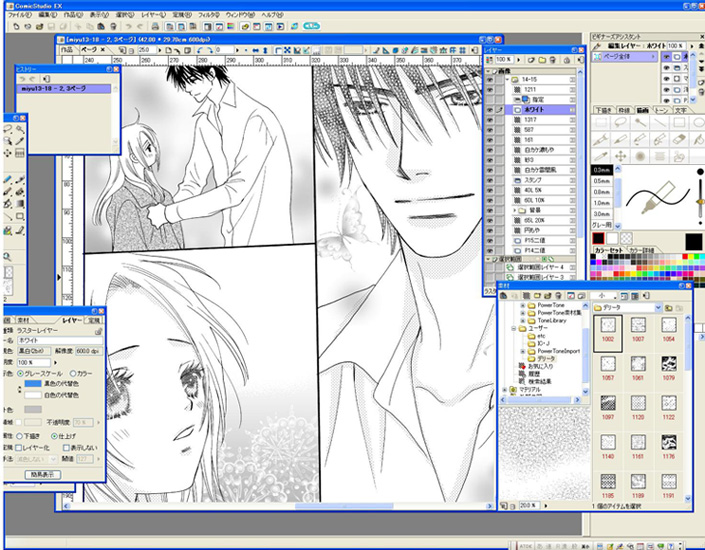
Task: Select the 0.5mm pen size
Action: coord(602,181)
